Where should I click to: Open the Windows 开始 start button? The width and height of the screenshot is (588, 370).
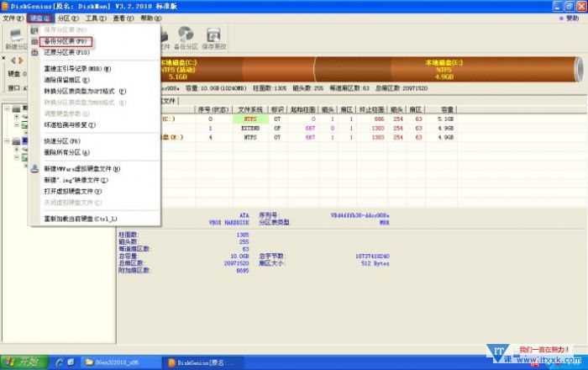24,362
